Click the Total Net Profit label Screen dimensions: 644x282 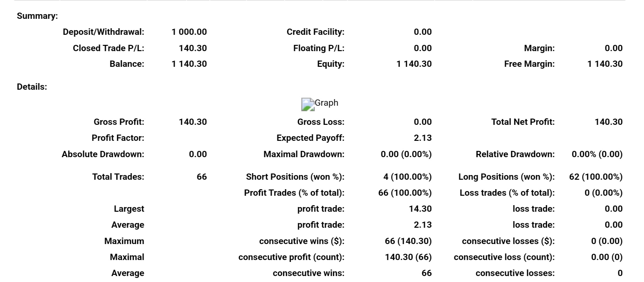click(523, 122)
